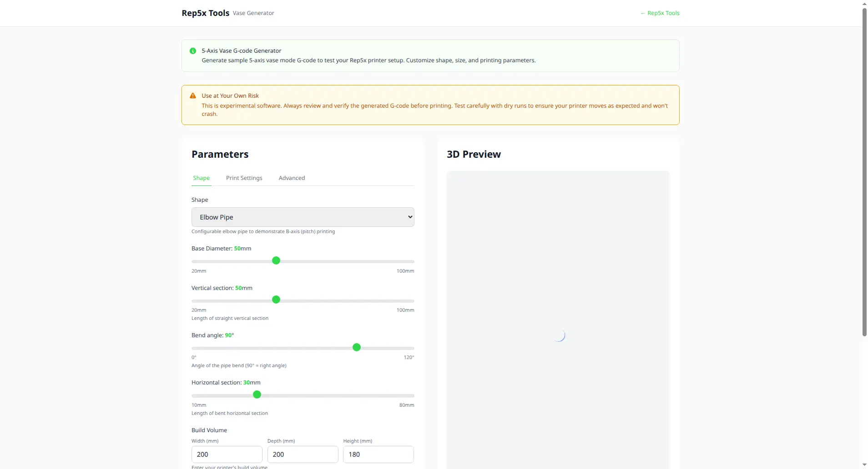Focus the build volume Depth input field
The height and width of the screenshot is (469, 868).
point(303,454)
